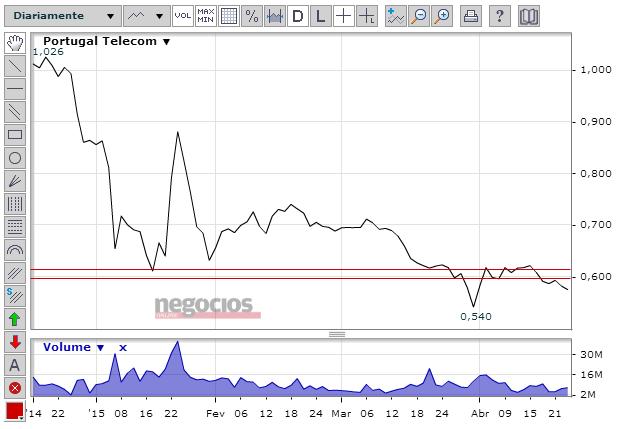Click the Abr date axis label
This screenshot has width=640, height=429.
(x=480, y=413)
